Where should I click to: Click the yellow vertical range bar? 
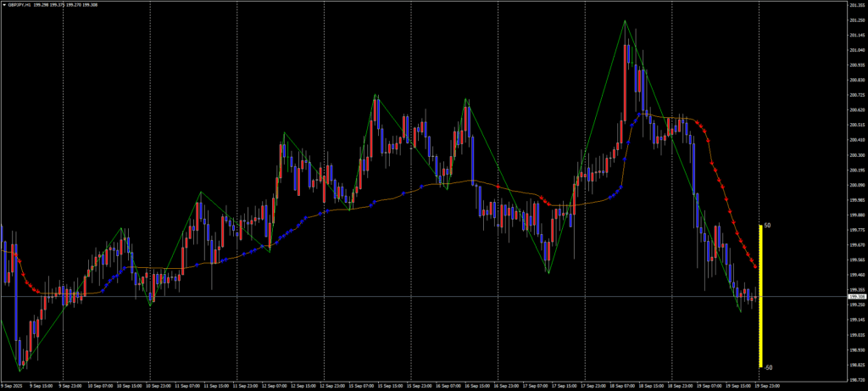click(760, 297)
